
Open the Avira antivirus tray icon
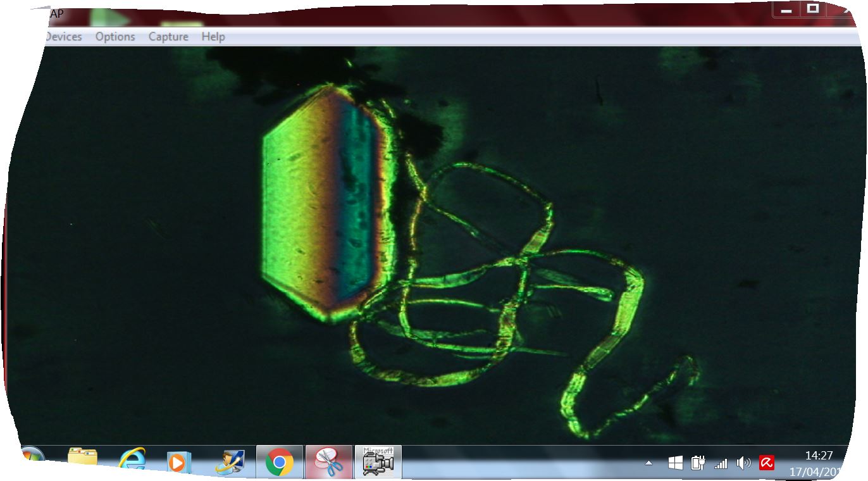[x=767, y=463]
